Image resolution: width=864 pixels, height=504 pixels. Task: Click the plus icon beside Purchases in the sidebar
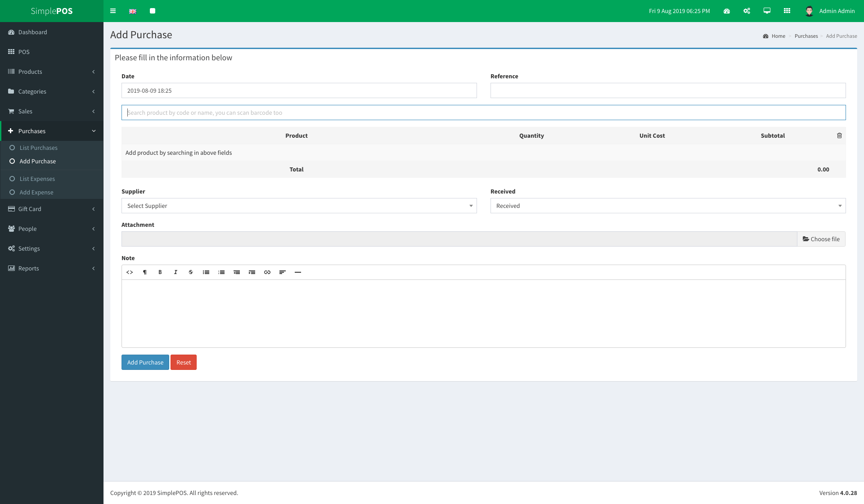(11, 131)
